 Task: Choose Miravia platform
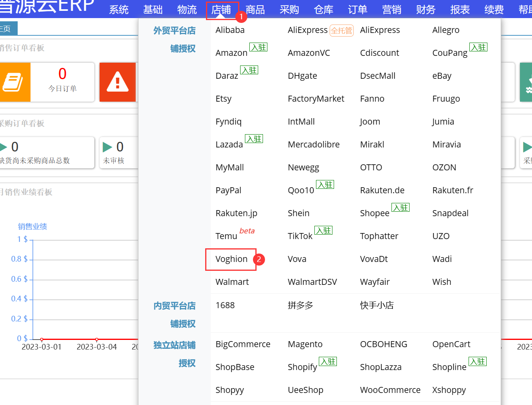point(446,145)
